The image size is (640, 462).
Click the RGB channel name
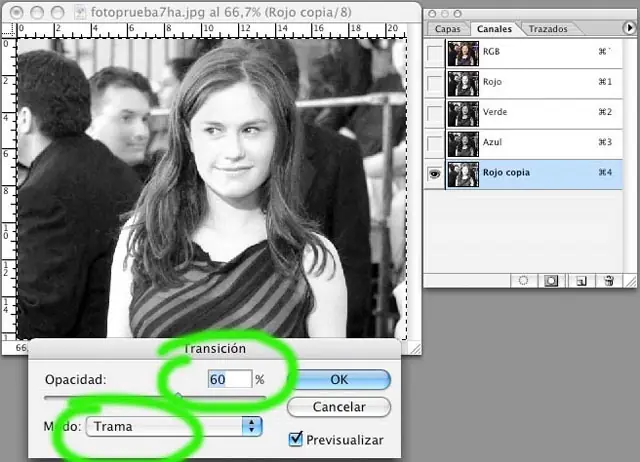(491, 51)
